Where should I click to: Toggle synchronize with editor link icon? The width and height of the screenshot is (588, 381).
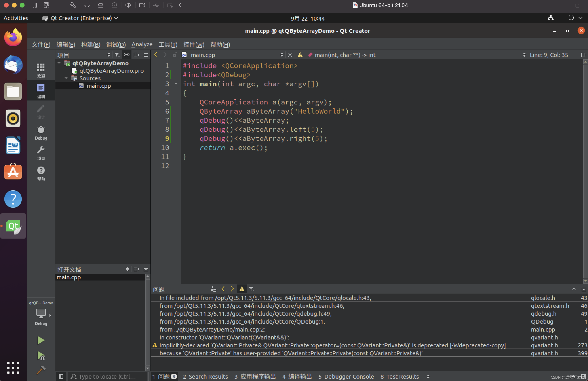(x=127, y=55)
